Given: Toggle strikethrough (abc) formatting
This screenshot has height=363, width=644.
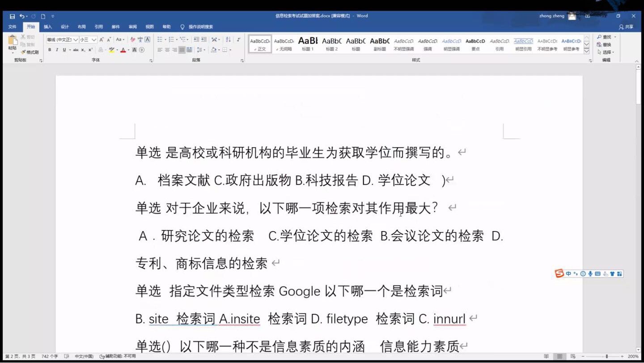Looking at the screenshot, I should [x=76, y=50].
